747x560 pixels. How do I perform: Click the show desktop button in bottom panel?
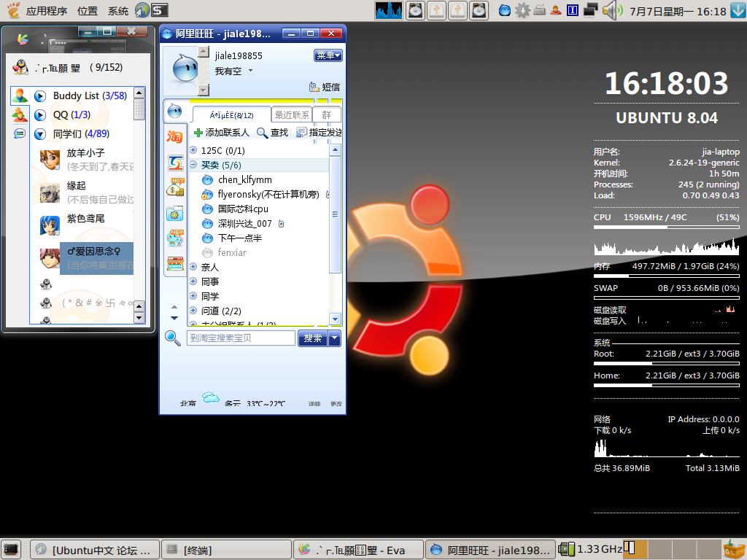pyautogui.click(x=11, y=550)
